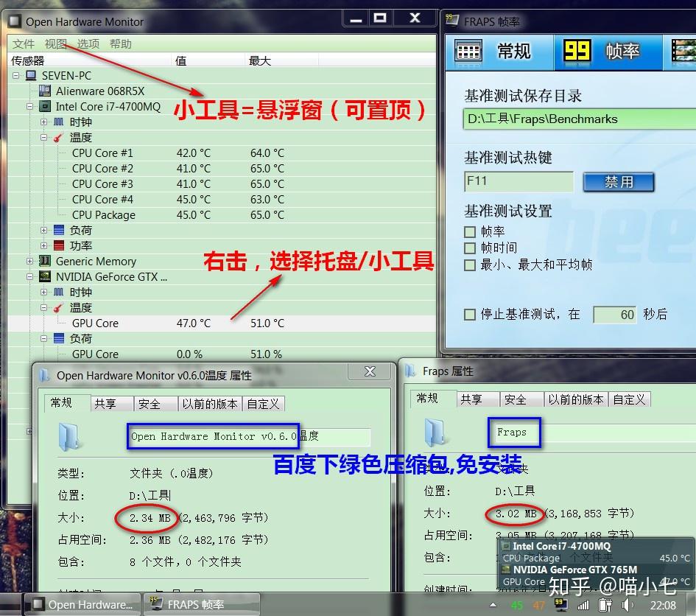Image resolution: width=696 pixels, height=616 pixels.
Task: Click the Open Hardware Monitor title bar icon
Action: click(x=15, y=21)
